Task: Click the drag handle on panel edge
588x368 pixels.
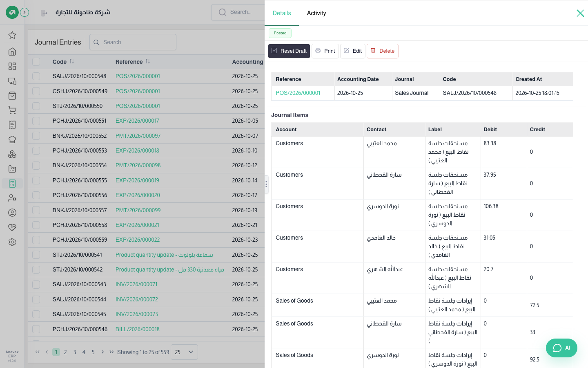Action: coord(266,184)
